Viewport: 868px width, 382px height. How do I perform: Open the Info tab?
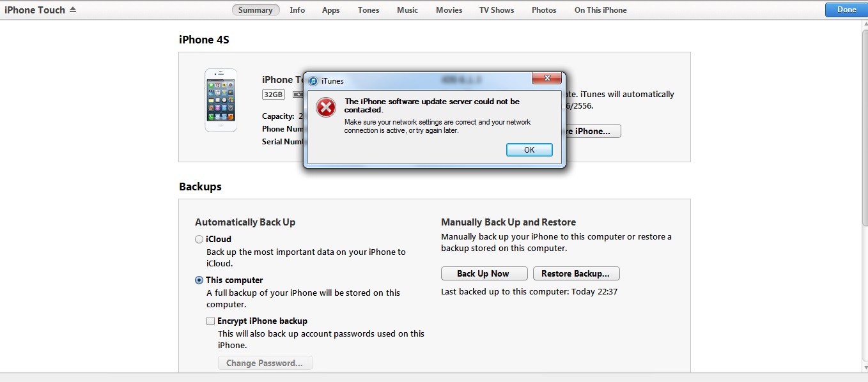click(x=297, y=10)
